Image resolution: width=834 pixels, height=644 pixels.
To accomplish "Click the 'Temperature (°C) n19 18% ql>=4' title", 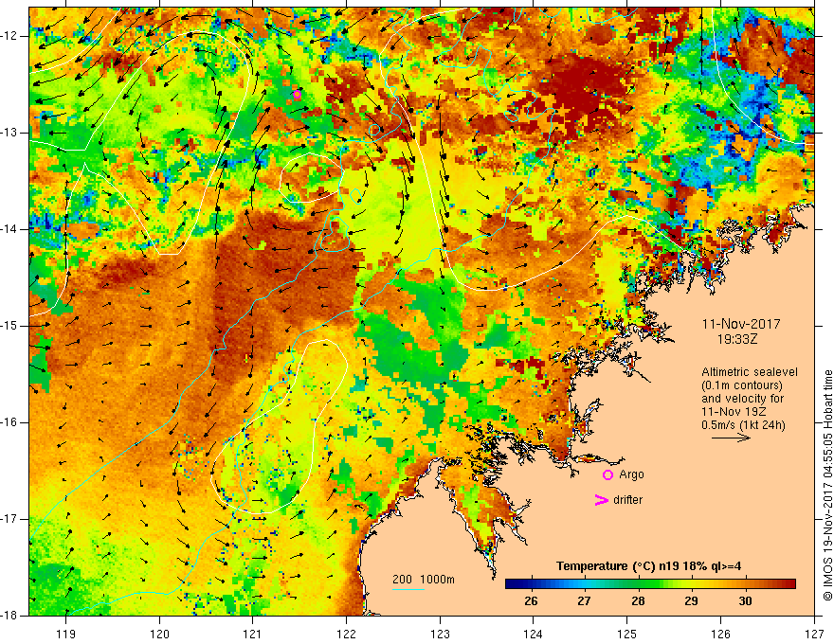I will (648, 566).
